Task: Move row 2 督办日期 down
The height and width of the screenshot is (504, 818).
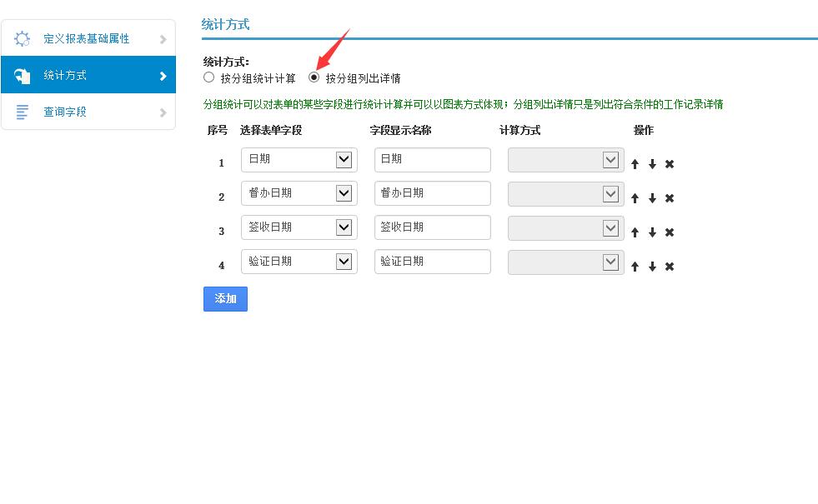Action: tap(652, 198)
